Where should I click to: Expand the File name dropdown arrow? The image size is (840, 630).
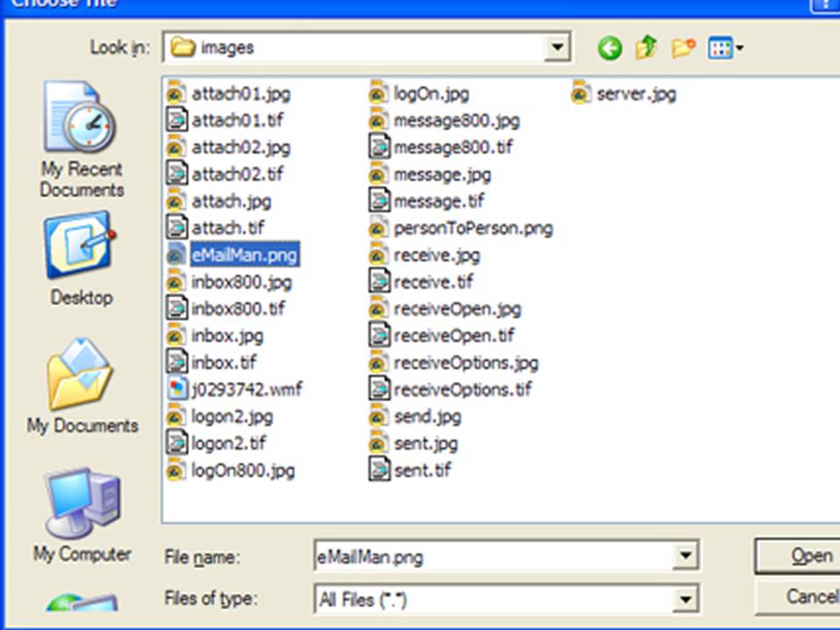pos(684,556)
